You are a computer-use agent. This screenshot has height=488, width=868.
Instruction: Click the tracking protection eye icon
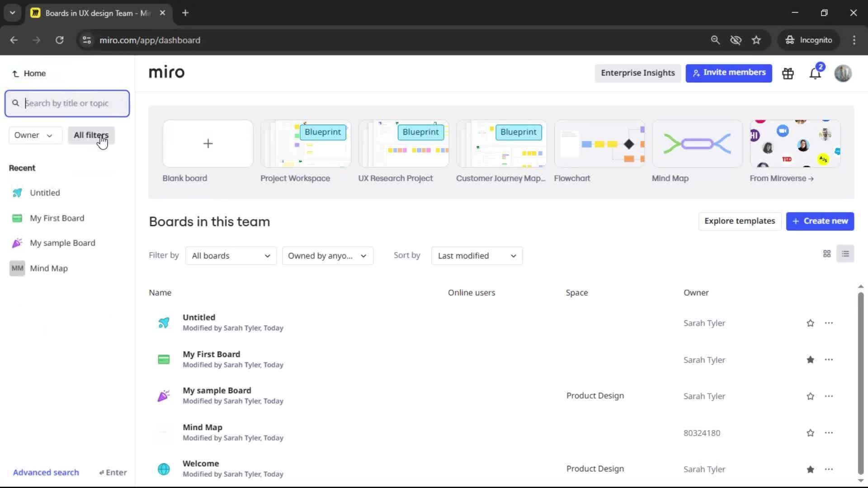click(x=736, y=40)
